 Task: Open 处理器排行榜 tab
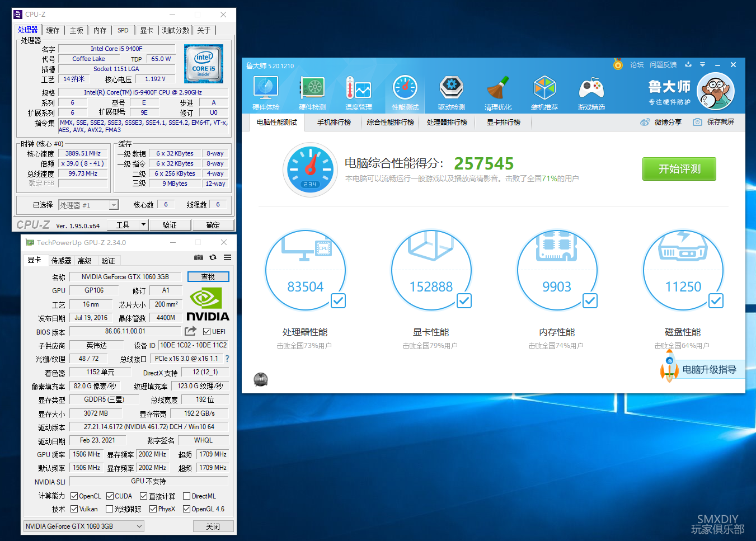[447, 122]
